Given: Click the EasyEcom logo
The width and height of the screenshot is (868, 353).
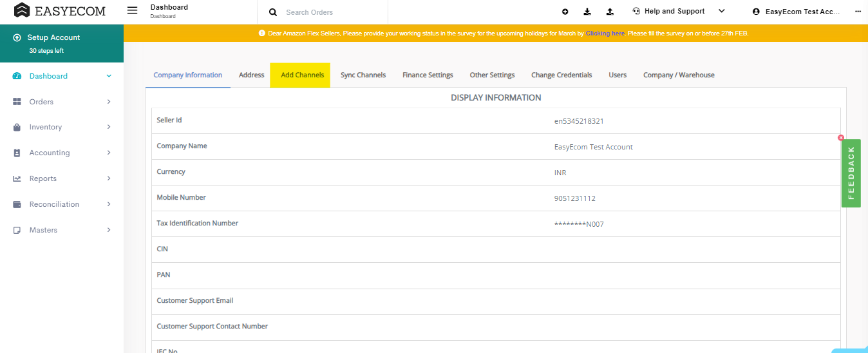Looking at the screenshot, I should (x=60, y=11).
